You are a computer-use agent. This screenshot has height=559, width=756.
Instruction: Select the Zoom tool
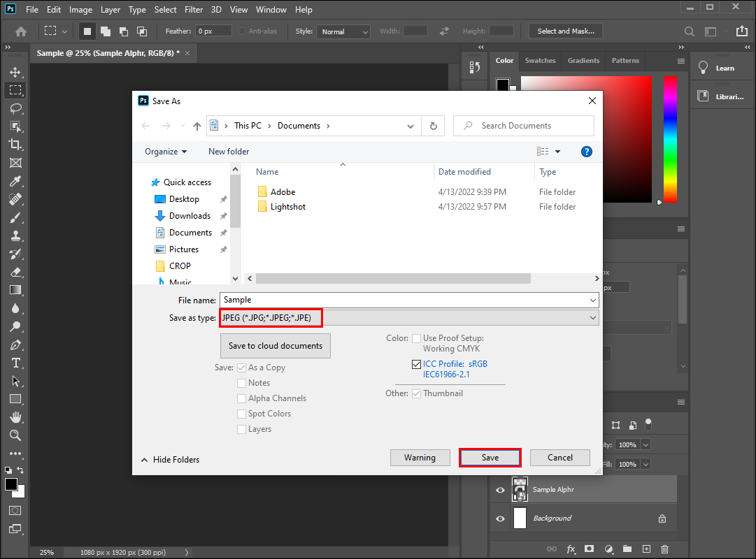tap(15, 435)
